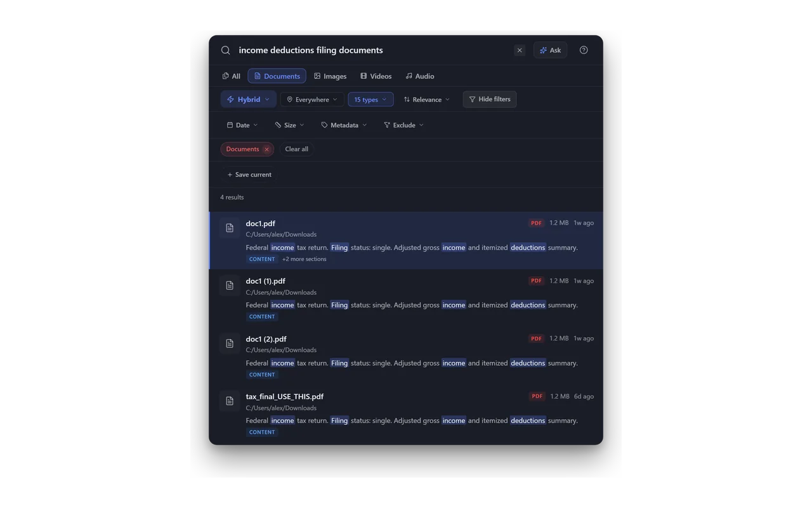
Task: Click the 4 results count text
Action: pos(232,197)
